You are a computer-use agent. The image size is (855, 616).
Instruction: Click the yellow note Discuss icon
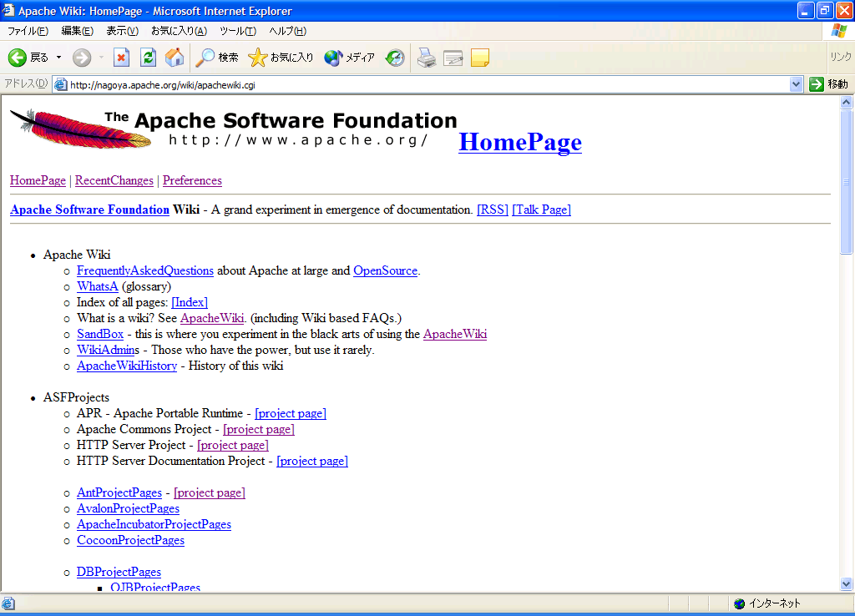pos(480,58)
